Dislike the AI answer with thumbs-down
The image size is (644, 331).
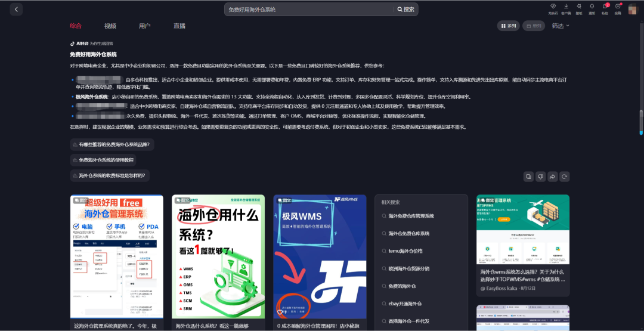540,177
